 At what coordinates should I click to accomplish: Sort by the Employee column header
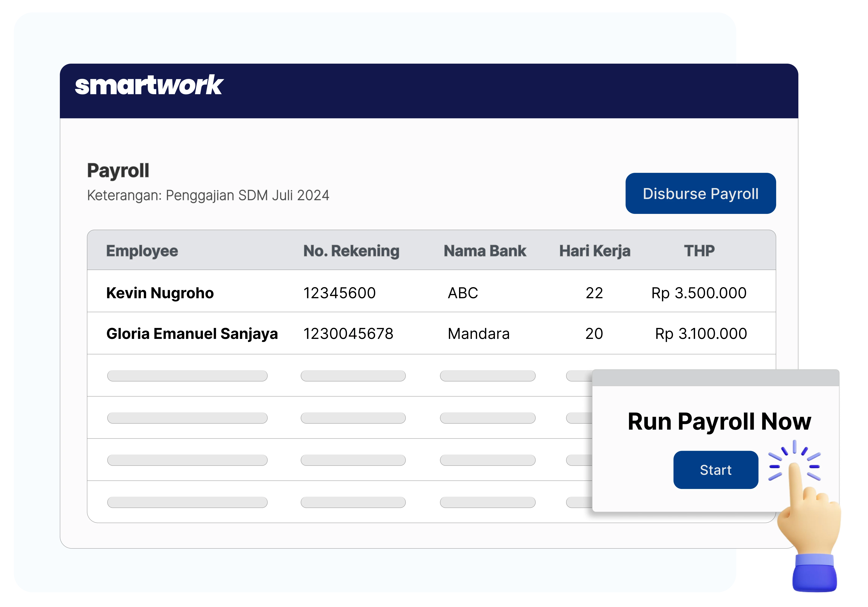142,250
